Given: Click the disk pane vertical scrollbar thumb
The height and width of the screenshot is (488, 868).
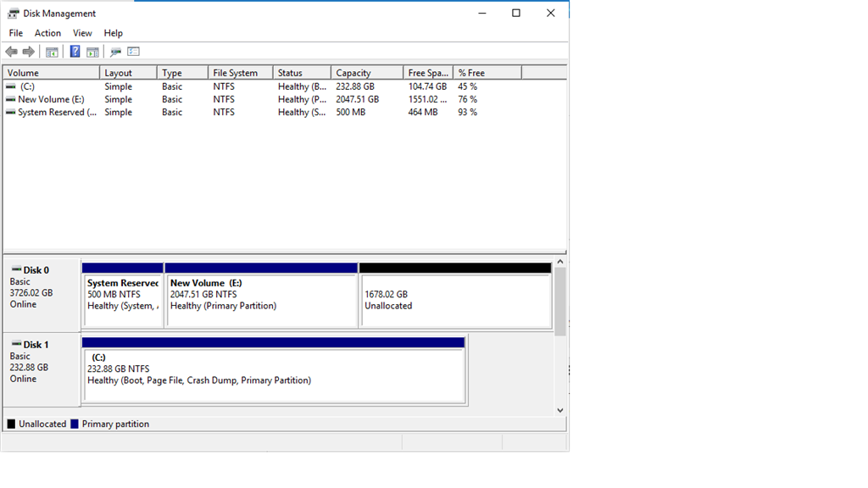Looking at the screenshot, I should pyautogui.click(x=560, y=302).
